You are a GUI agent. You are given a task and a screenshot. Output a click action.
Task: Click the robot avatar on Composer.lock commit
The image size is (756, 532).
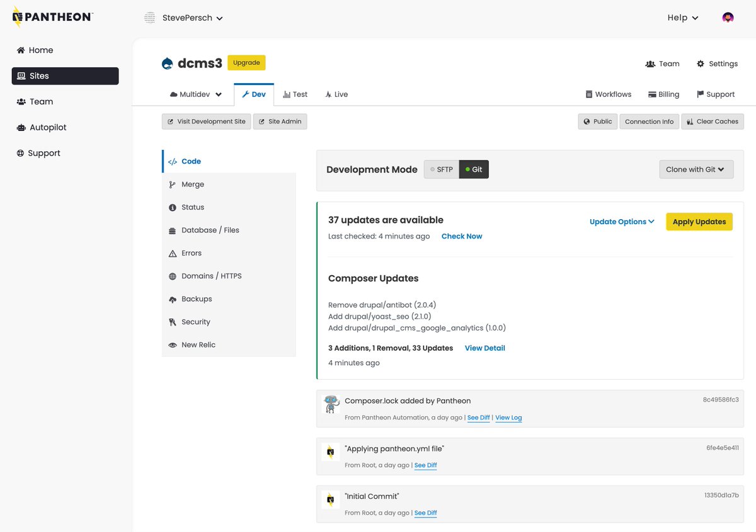pyautogui.click(x=331, y=404)
